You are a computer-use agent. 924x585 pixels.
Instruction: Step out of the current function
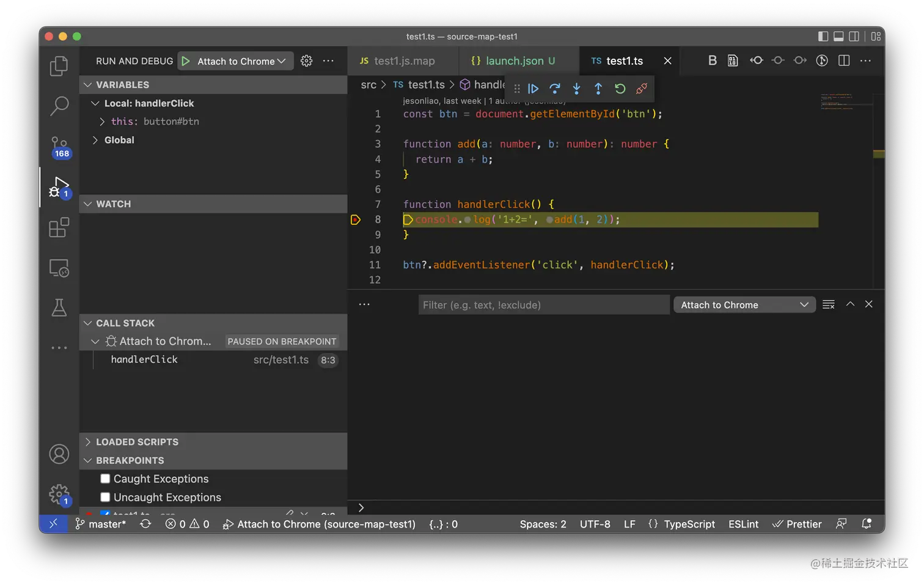pos(598,89)
